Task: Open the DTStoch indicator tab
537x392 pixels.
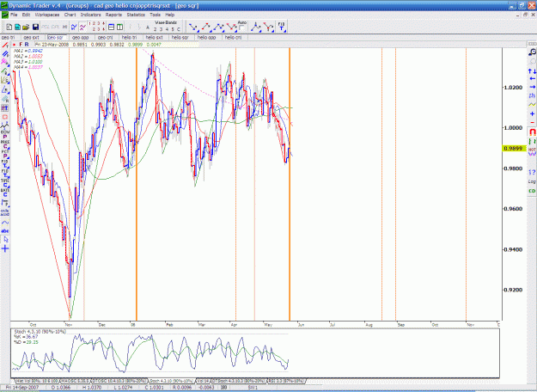Action: pyautogui.click(x=240, y=381)
